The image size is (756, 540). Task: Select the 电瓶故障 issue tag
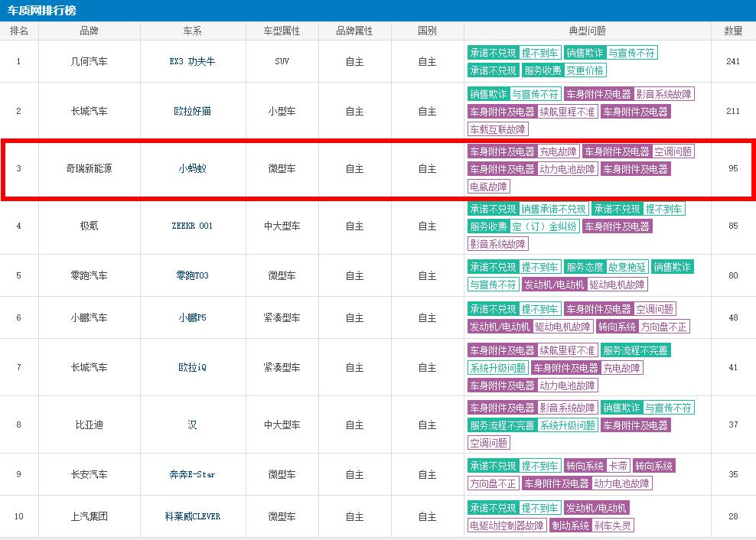489,187
